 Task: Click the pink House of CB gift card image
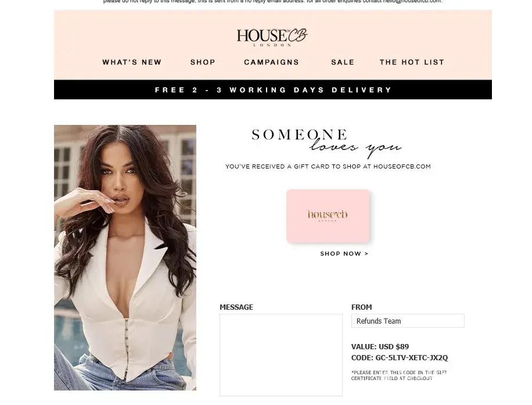328,216
